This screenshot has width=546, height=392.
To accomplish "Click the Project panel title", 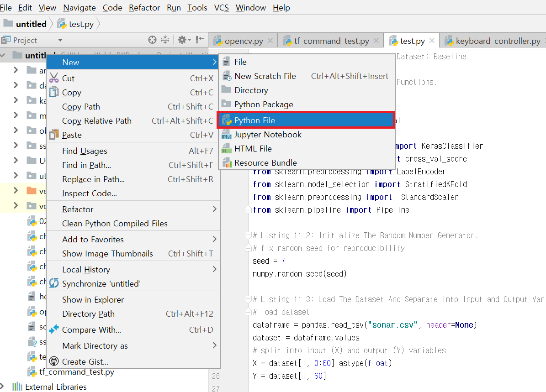I will point(25,40).
